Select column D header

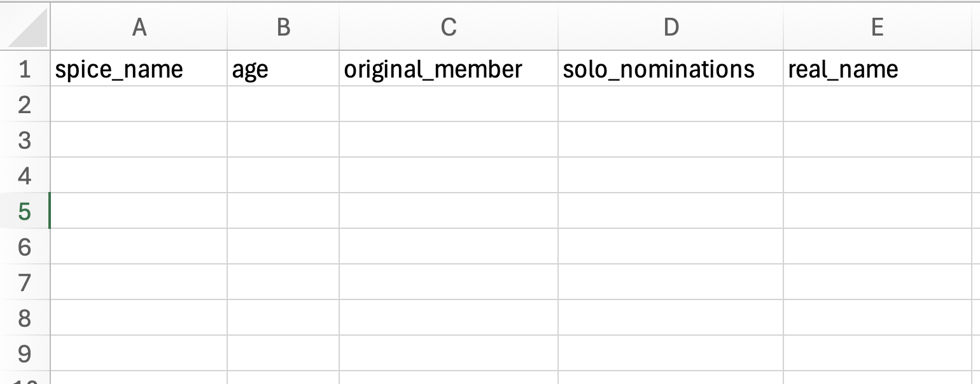(x=671, y=27)
